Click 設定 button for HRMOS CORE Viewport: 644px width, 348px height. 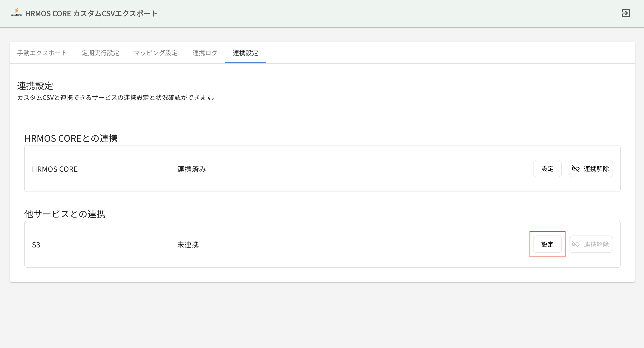tap(547, 169)
